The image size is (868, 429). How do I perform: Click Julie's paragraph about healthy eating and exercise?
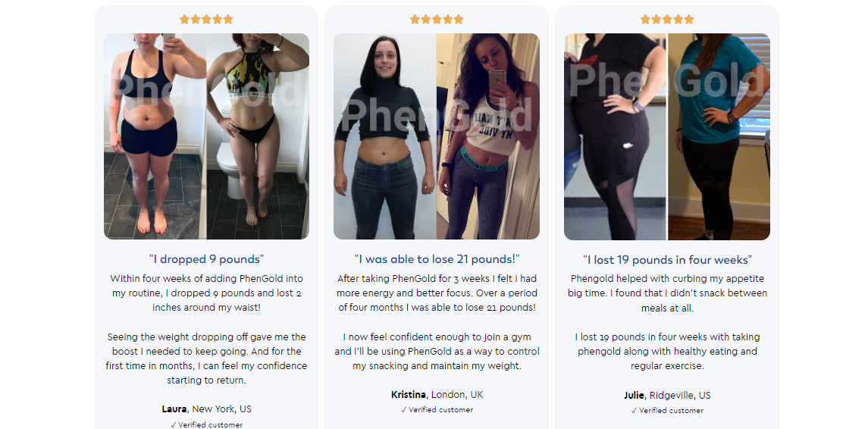pos(667,352)
